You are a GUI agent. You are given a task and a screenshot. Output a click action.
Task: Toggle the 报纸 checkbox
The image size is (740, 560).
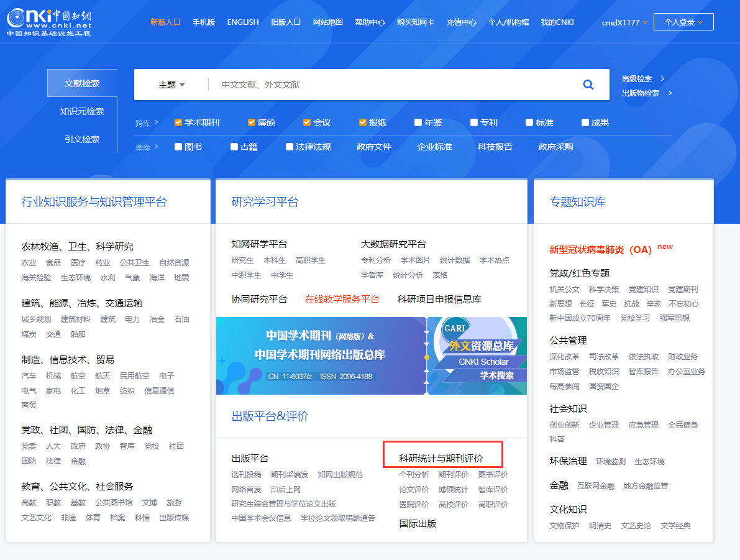[362, 122]
